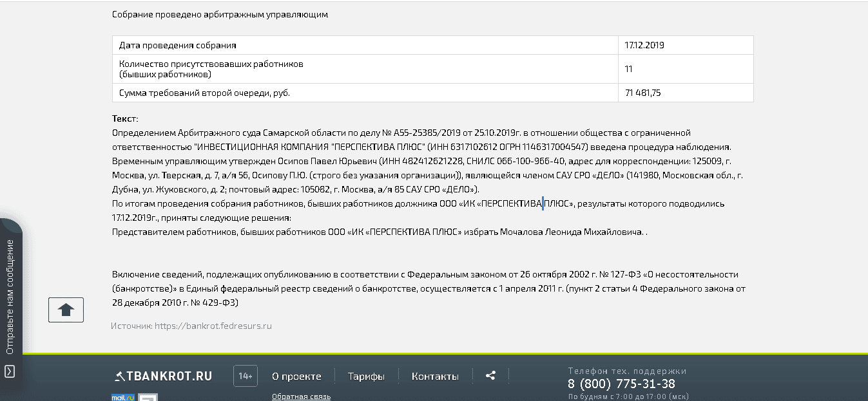Open 'Контакты' footer menu item

pyautogui.click(x=435, y=377)
